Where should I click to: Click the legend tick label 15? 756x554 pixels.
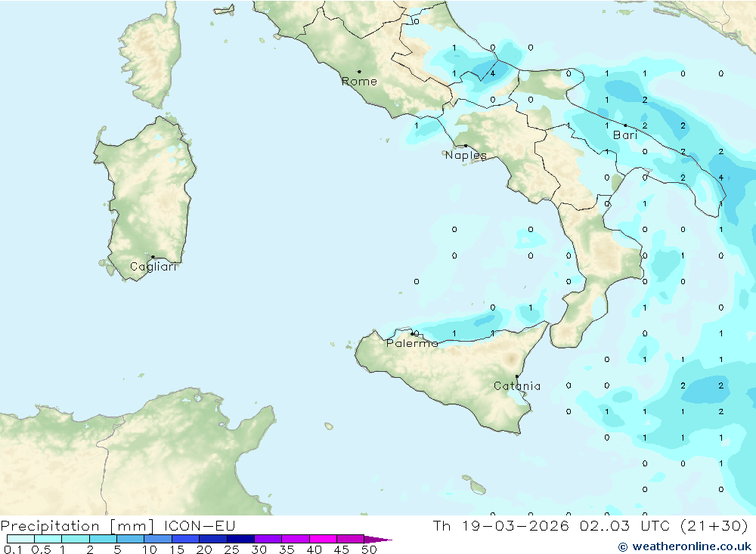(177, 549)
